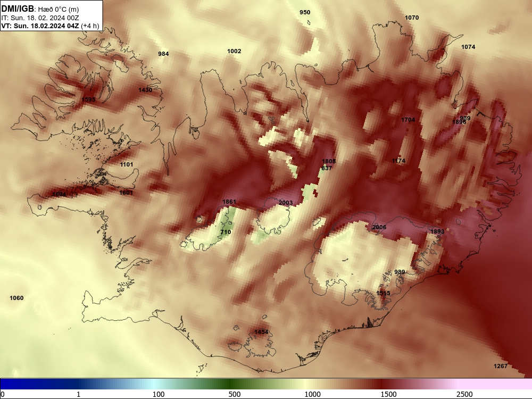
Task: Click the 1267 value label
Action: click(501, 366)
